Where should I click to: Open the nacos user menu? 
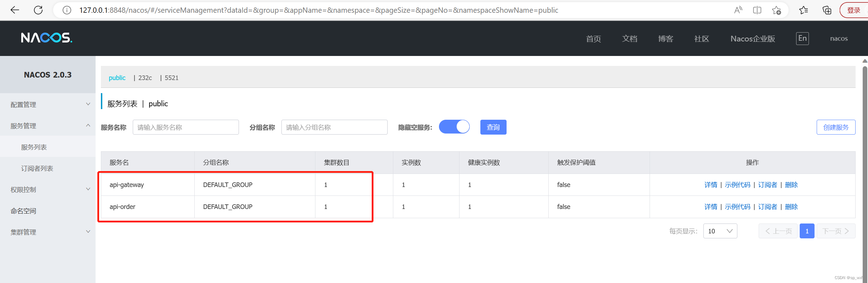[x=839, y=39]
